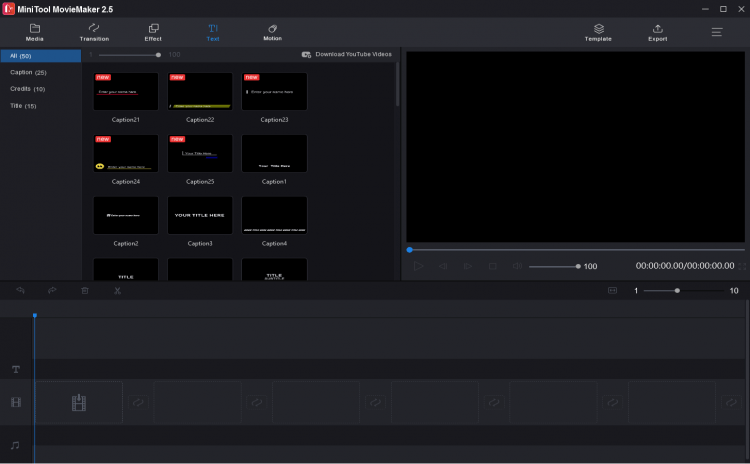Click the Export icon
750x464 pixels.
657,32
